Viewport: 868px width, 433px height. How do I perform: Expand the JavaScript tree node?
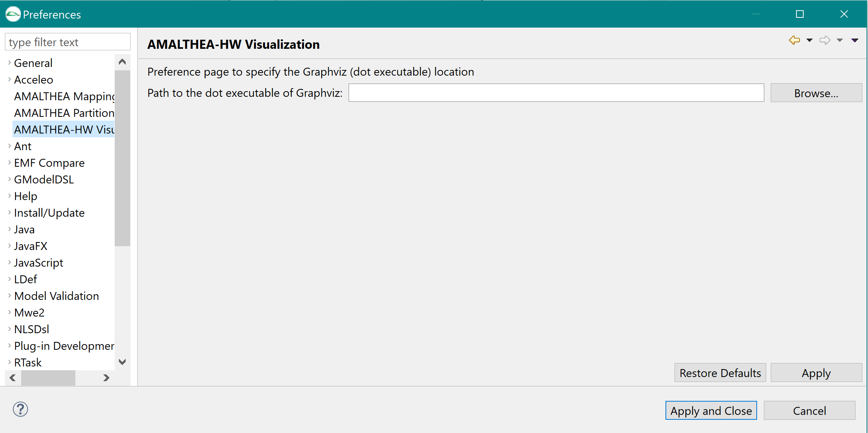coord(9,262)
